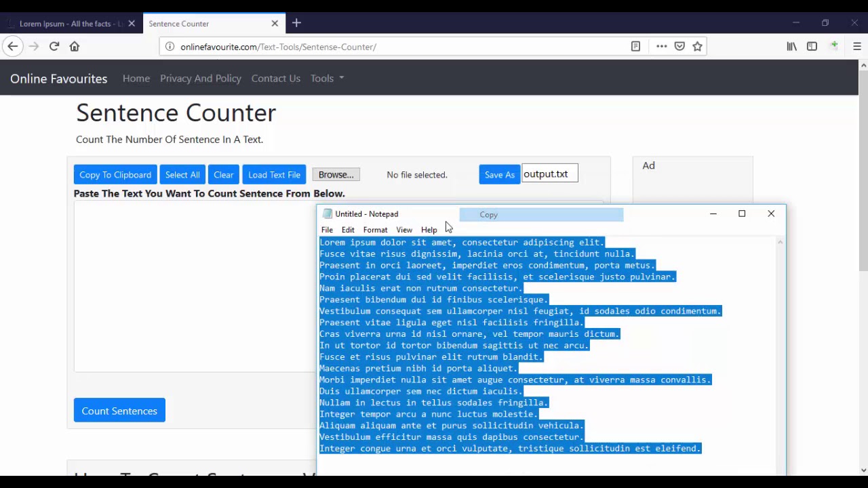Click the site info icon in address bar
The width and height of the screenshot is (868, 488).
pyautogui.click(x=170, y=47)
